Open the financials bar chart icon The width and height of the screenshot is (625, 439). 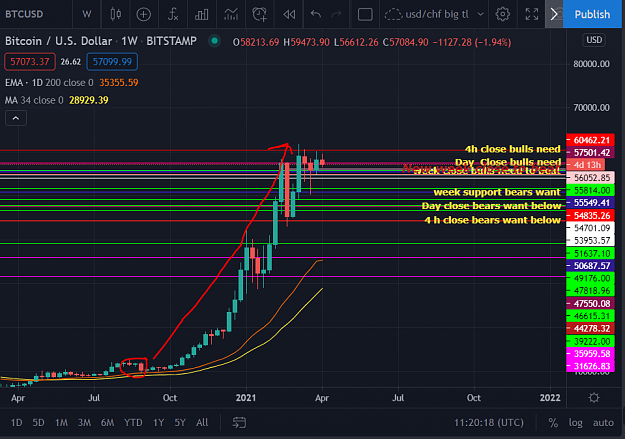coord(201,14)
